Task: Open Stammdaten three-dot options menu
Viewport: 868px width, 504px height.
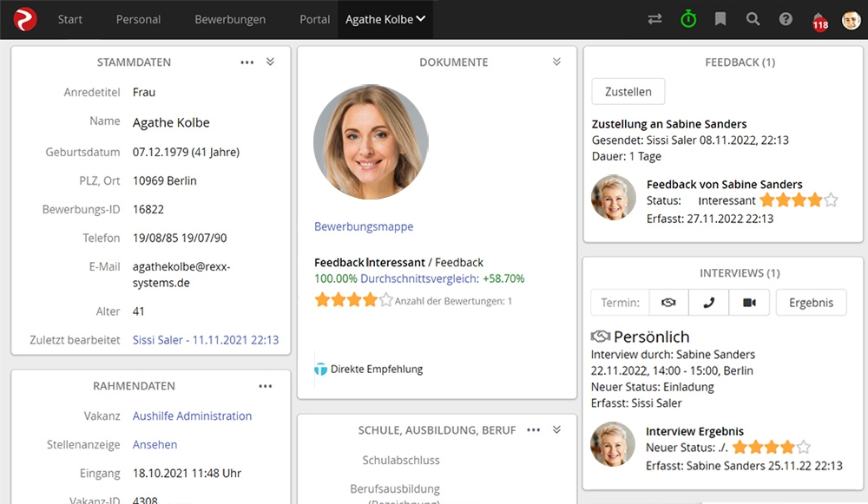Action: [x=247, y=62]
